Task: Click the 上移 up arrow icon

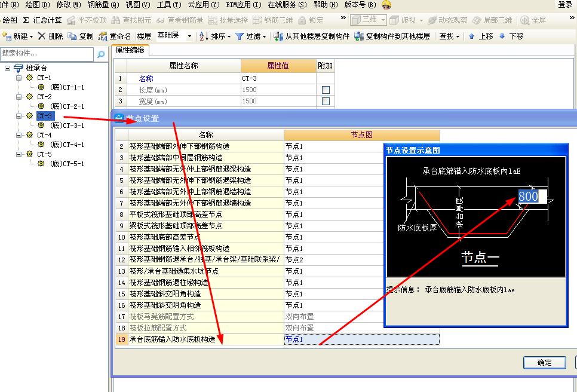Action: pos(471,36)
